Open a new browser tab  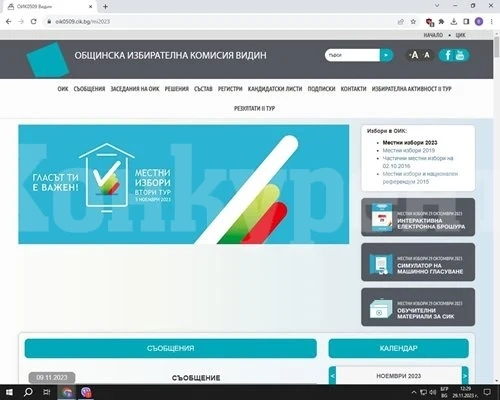105,6
